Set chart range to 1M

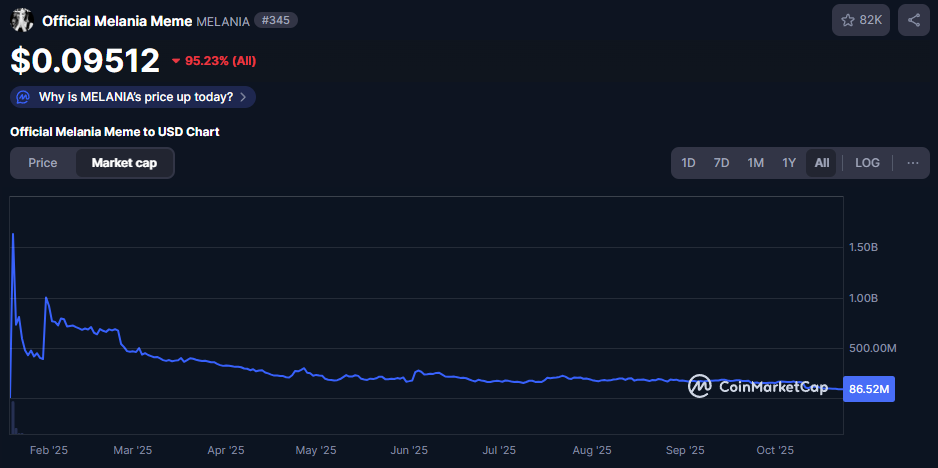(x=756, y=163)
